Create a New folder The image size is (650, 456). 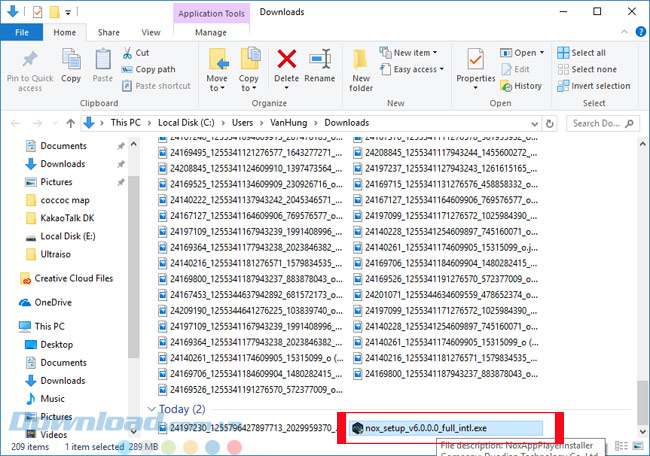coord(361,70)
